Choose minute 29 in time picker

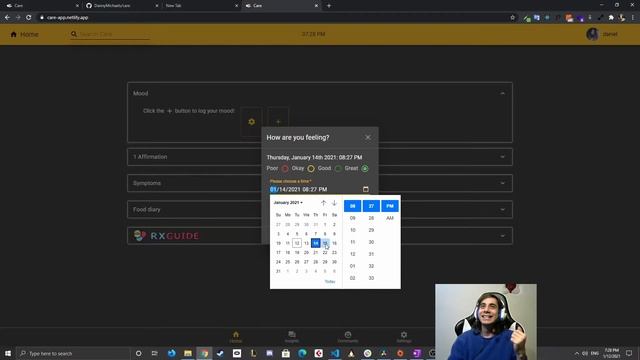coord(371,230)
